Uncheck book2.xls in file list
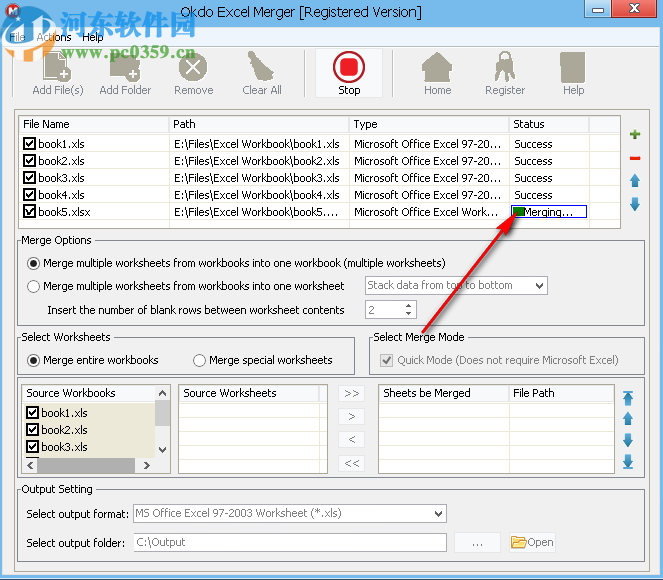 [29, 161]
